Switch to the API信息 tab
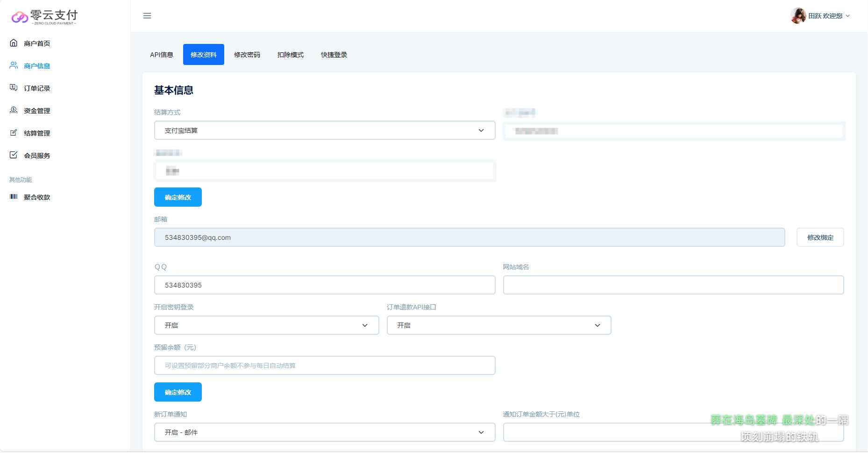The width and height of the screenshot is (868, 453). pyautogui.click(x=162, y=55)
